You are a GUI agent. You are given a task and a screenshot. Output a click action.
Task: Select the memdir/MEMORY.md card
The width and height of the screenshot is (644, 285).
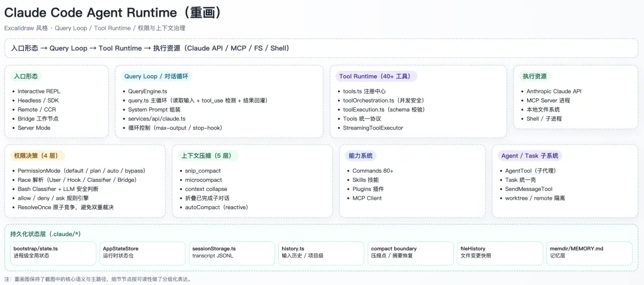click(x=589, y=253)
